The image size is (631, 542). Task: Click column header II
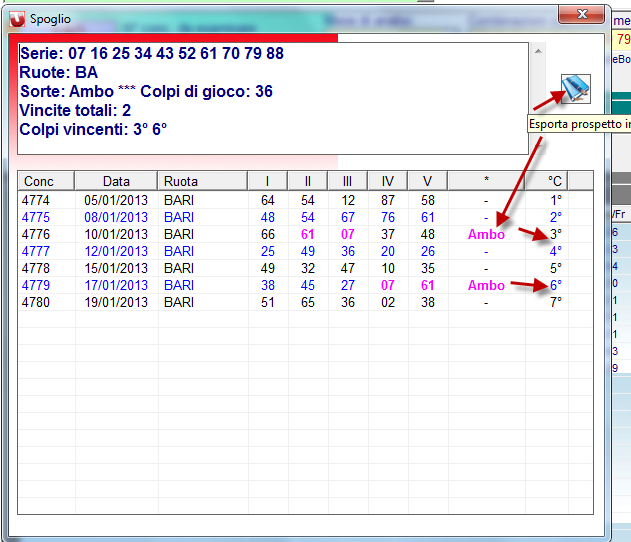click(307, 181)
